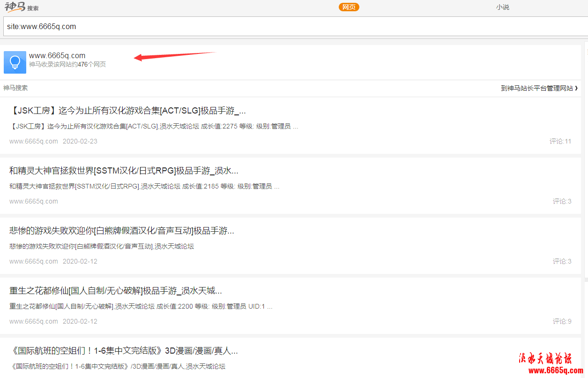
Task: Click 评论:11 on the JSK工房 result
Action: tap(560, 141)
